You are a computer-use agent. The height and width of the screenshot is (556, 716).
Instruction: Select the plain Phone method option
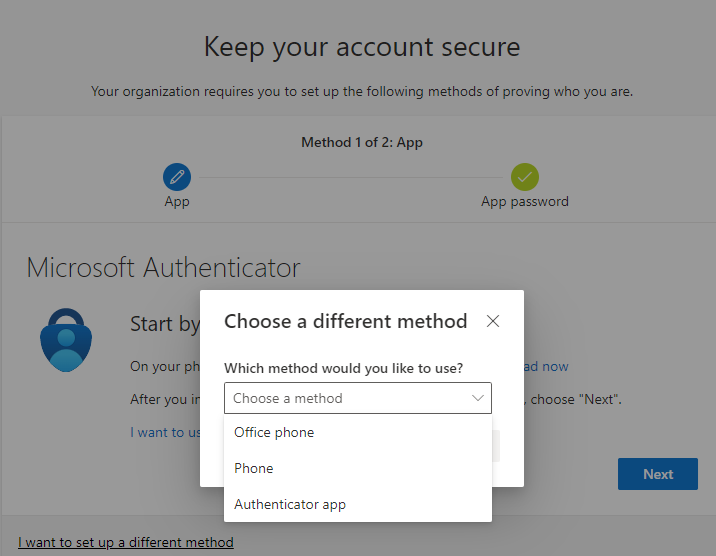point(254,468)
